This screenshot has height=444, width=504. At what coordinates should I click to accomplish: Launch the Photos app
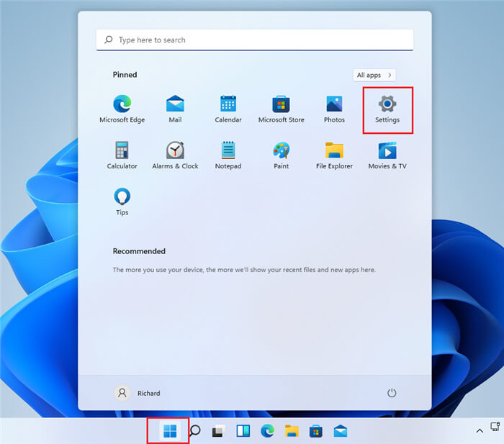(x=334, y=109)
